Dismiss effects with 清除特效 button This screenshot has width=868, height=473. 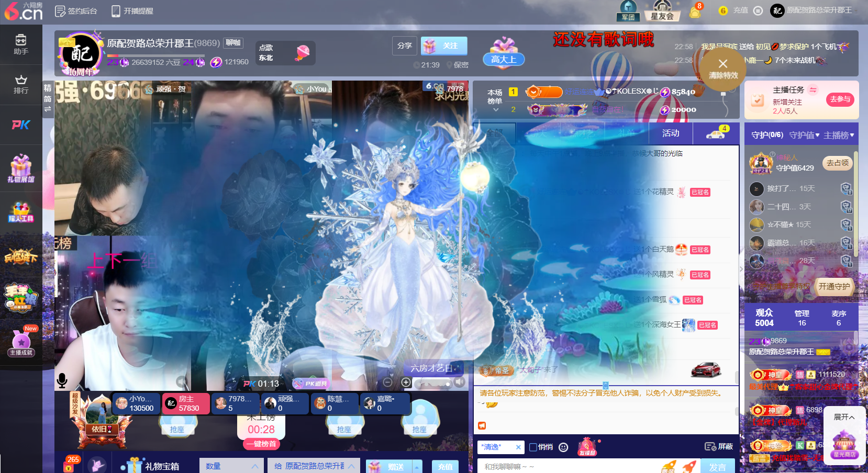[x=723, y=69]
